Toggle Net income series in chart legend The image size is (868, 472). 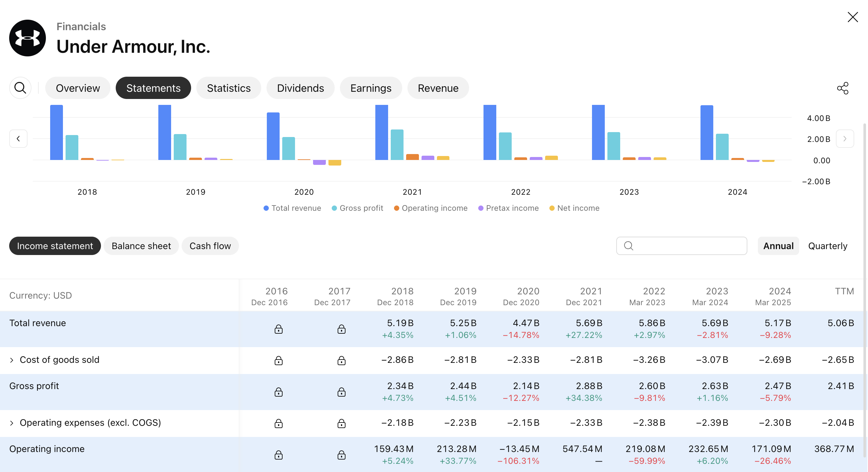pyautogui.click(x=575, y=208)
